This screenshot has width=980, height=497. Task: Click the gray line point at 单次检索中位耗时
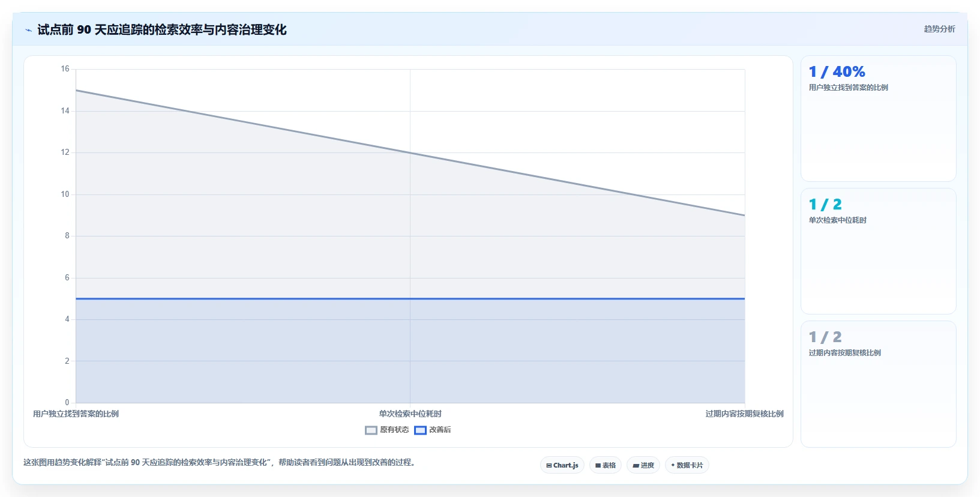point(410,152)
